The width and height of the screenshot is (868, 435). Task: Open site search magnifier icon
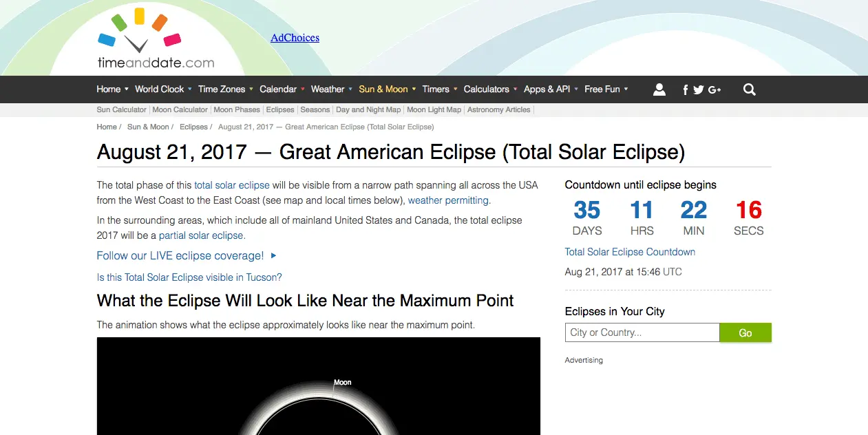click(750, 89)
